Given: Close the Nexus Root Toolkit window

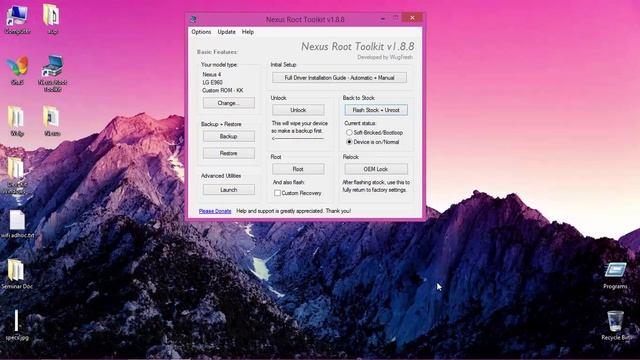Looking at the screenshot, I should [x=412, y=18].
